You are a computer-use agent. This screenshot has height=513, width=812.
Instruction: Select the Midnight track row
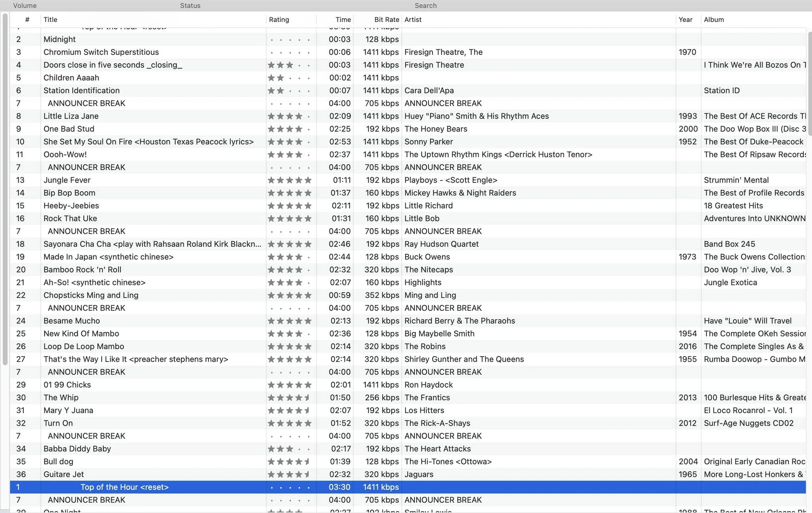tap(408, 39)
